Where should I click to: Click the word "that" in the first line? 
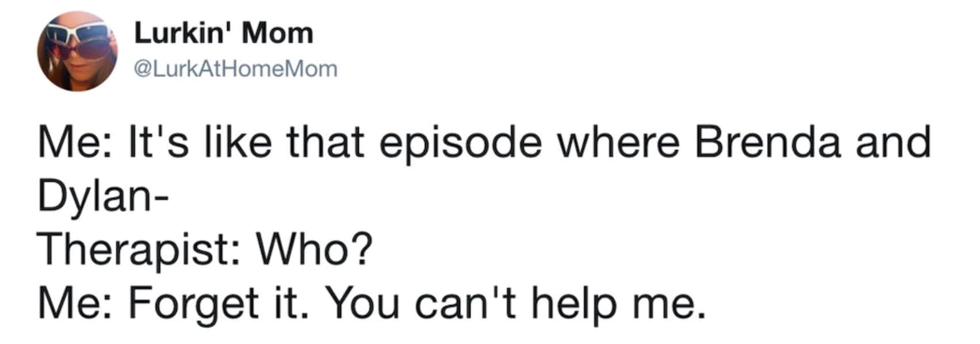(x=326, y=143)
